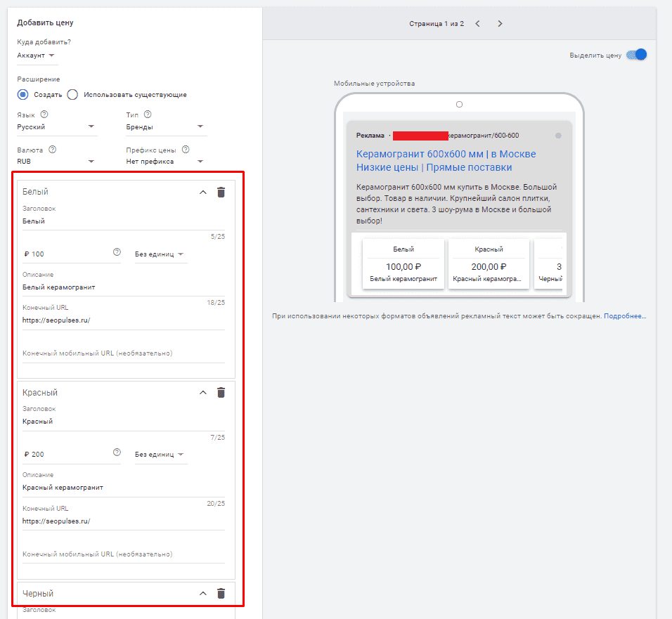The image size is (672, 619).
Task: Delete the Белый price item
Action: point(221,193)
